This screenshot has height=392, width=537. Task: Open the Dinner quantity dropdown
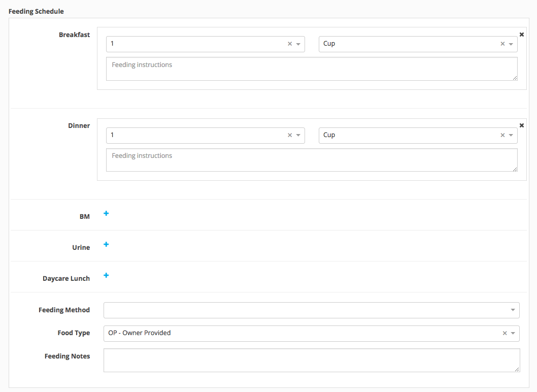[298, 136]
